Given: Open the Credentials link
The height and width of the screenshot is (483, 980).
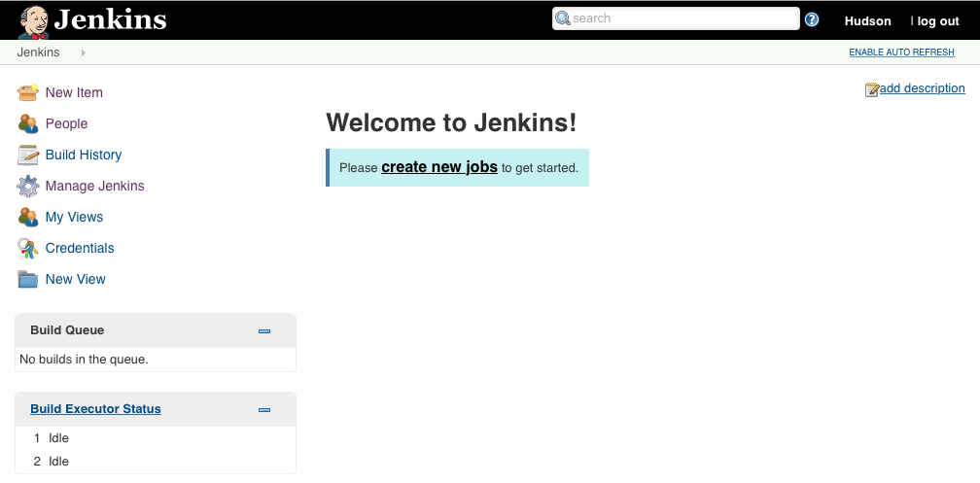Looking at the screenshot, I should click(80, 248).
